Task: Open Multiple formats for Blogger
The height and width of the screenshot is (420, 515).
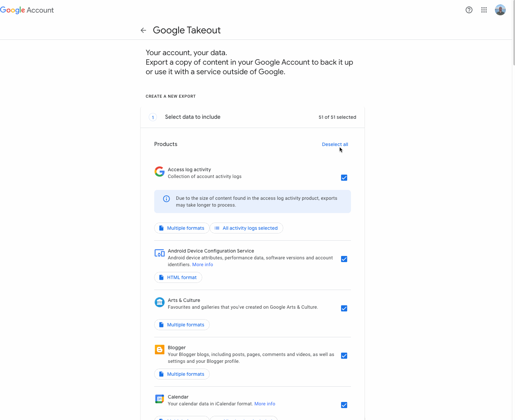Action: [182, 374]
